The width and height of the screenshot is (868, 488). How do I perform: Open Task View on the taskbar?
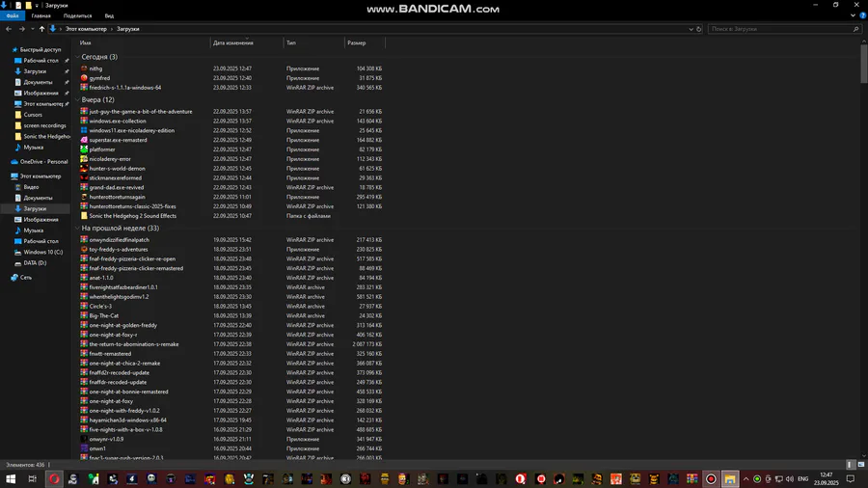point(32,479)
